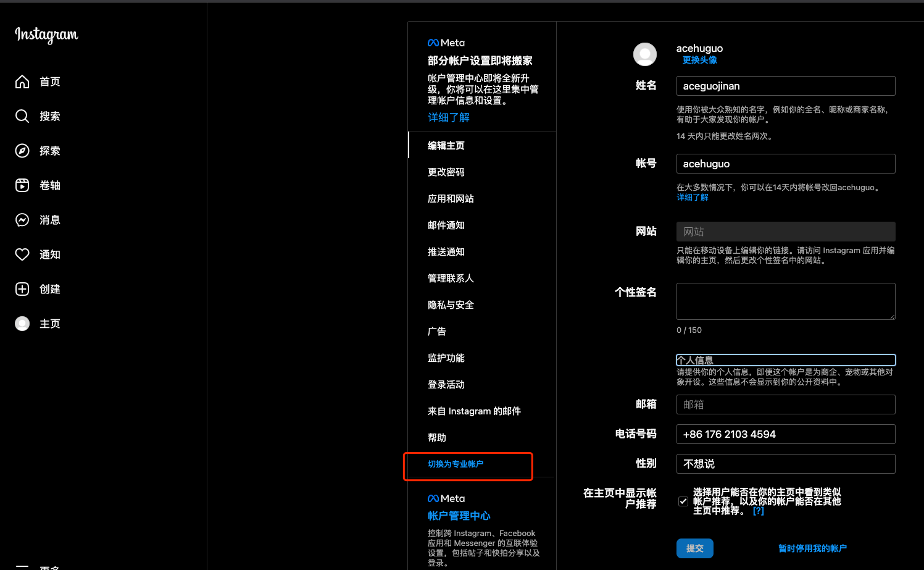The image size is (924, 570).
Task: Open 监护功能 section
Action: pyautogui.click(x=446, y=358)
